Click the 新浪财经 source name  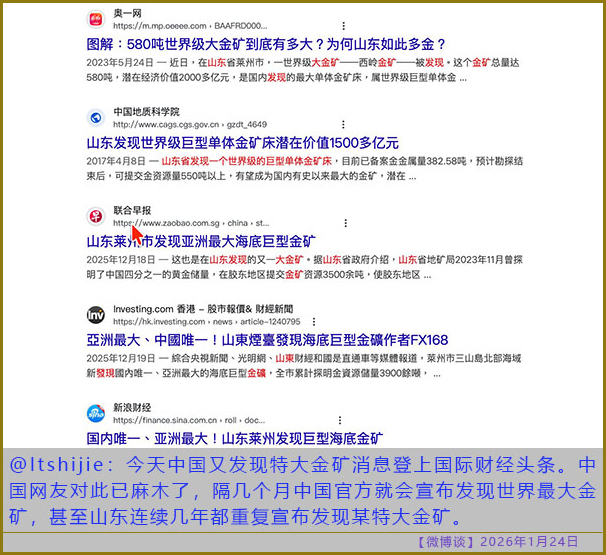132,408
